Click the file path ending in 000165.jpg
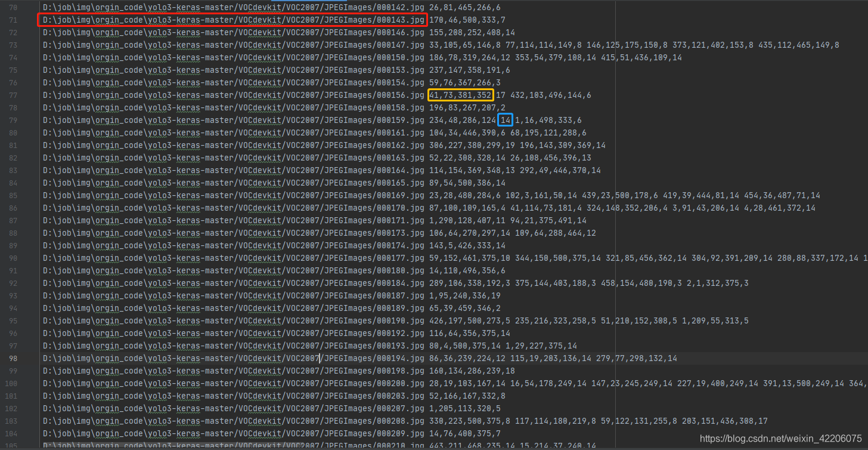The width and height of the screenshot is (868, 450). tap(234, 183)
